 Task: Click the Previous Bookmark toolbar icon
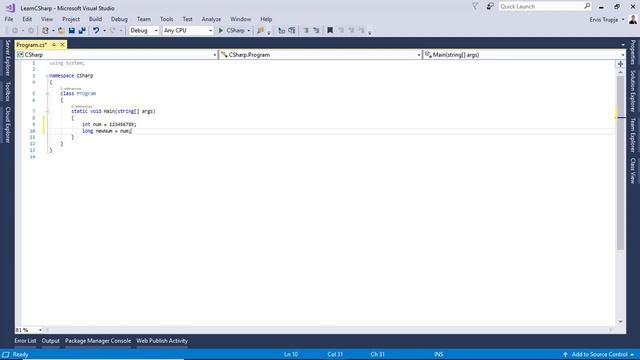point(341,31)
